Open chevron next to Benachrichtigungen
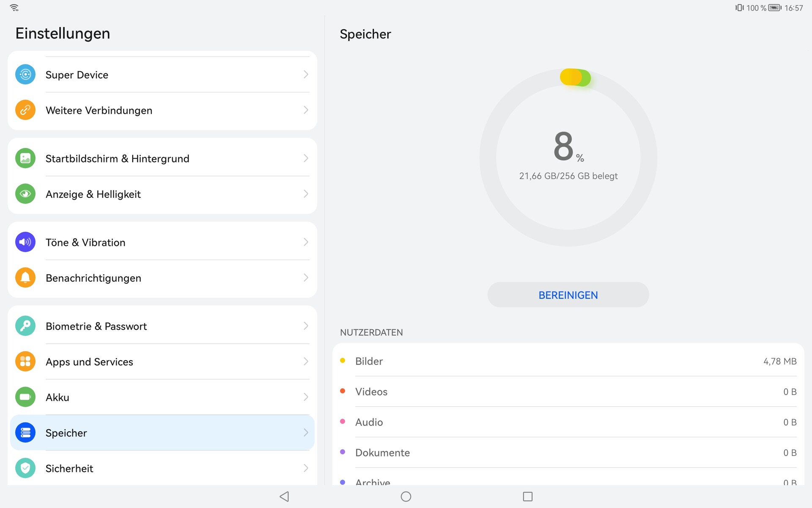Image resolution: width=812 pixels, height=508 pixels. [306, 278]
